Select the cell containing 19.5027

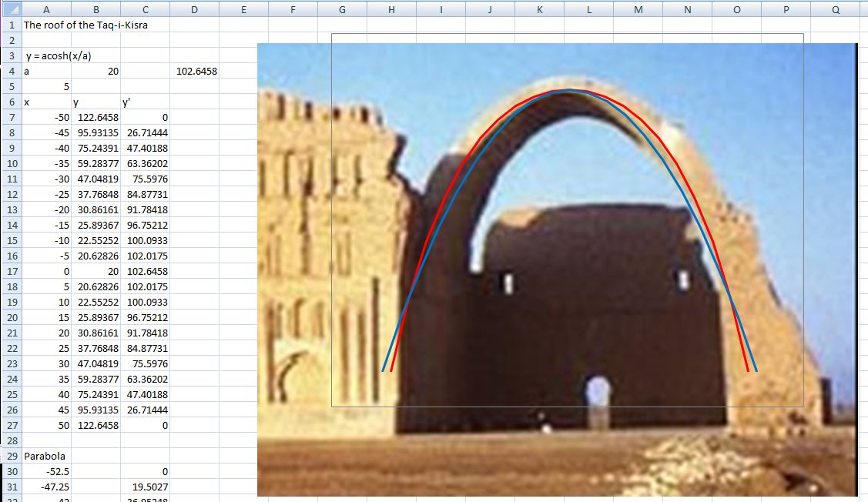tap(145, 487)
